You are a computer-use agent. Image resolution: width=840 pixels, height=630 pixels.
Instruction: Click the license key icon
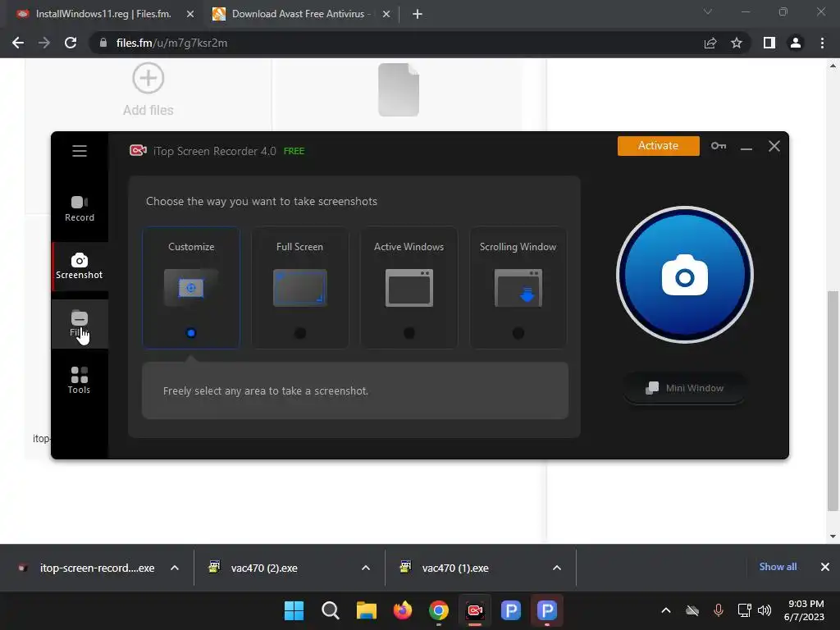(719, 146)
